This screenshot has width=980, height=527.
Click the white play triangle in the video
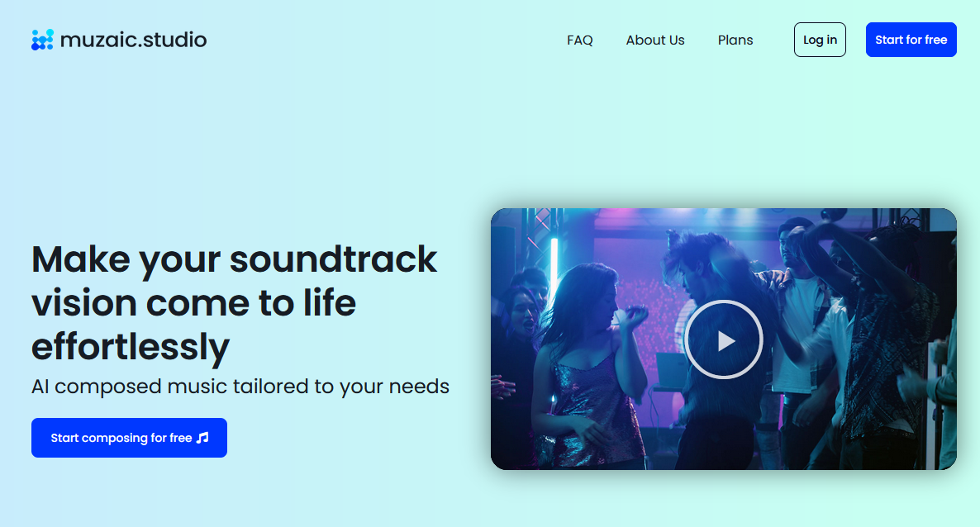point(725,340)
